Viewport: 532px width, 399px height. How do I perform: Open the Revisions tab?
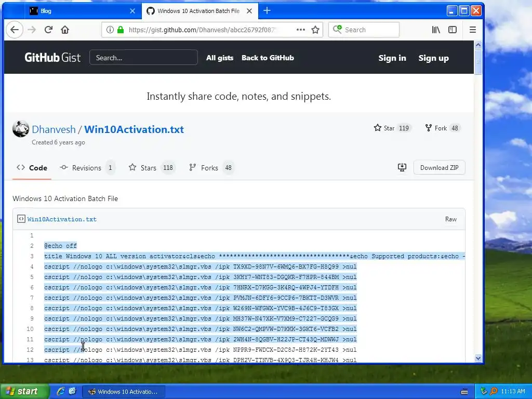coord(87,168)
